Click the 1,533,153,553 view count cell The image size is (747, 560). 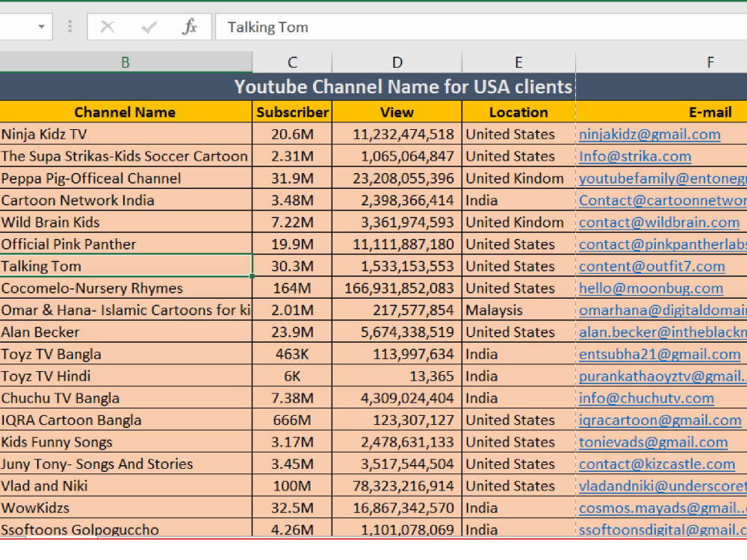397,266
